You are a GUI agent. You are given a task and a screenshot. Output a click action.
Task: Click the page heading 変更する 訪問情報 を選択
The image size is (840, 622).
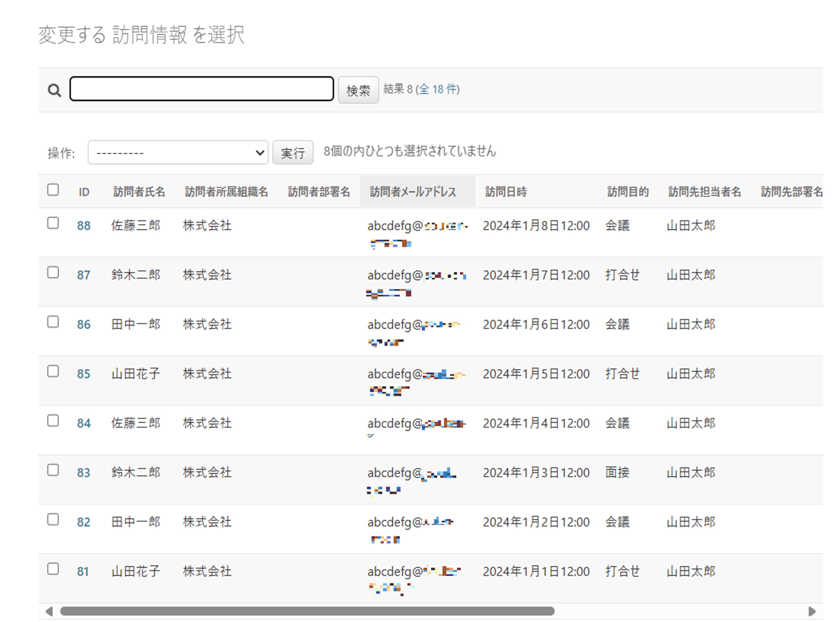coord(141,35)
